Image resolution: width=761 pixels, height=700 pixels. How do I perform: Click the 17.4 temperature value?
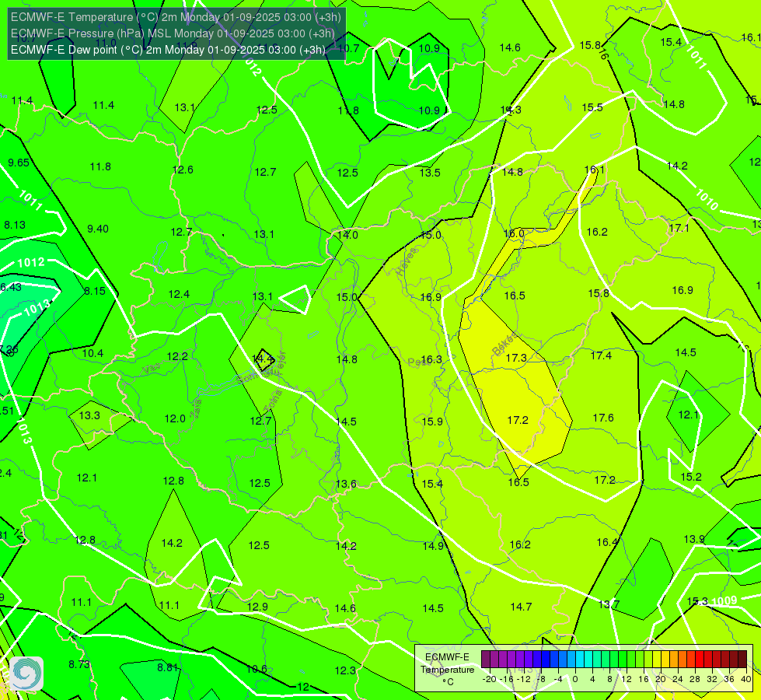601,355
